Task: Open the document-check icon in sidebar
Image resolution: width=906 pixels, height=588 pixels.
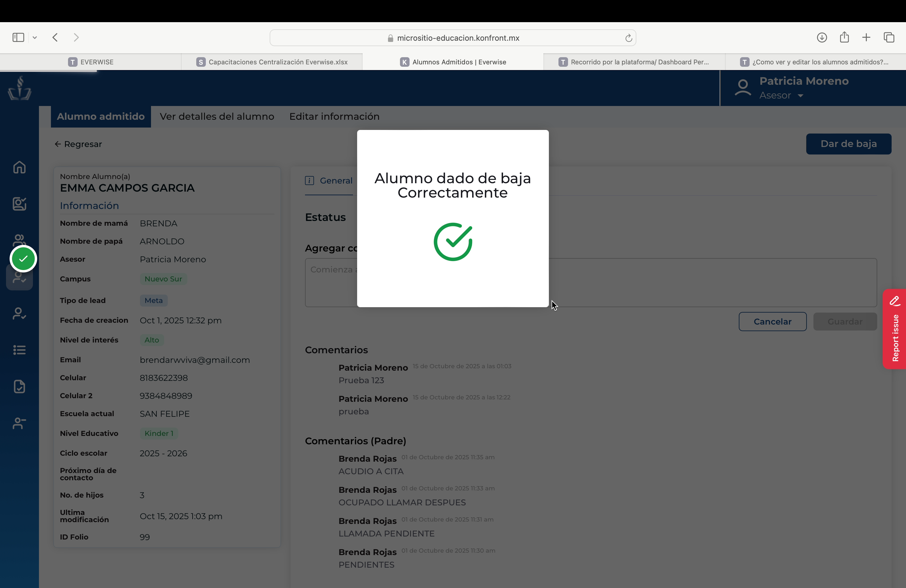Action: click(x=19, y=387)
